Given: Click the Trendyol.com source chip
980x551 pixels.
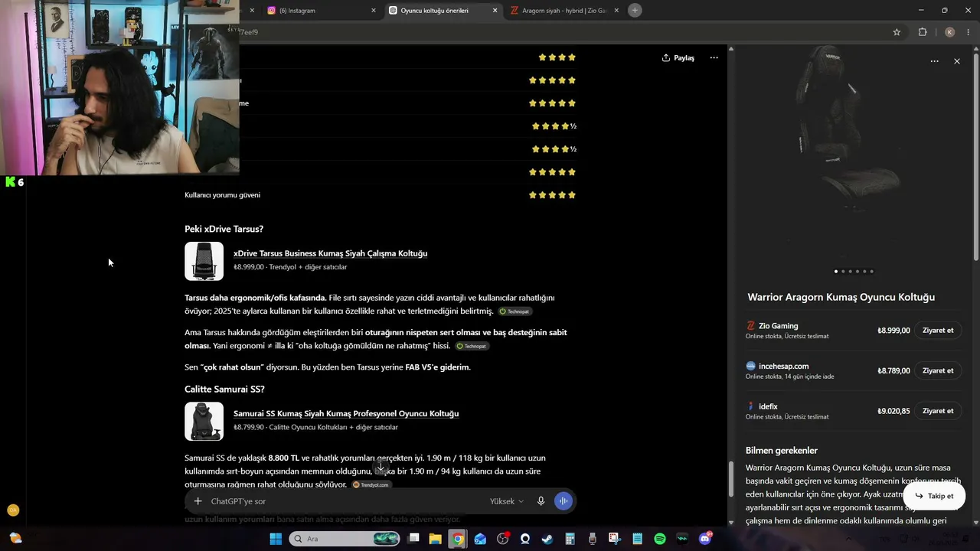Looking at the screenshot, I should coord(371,485).
